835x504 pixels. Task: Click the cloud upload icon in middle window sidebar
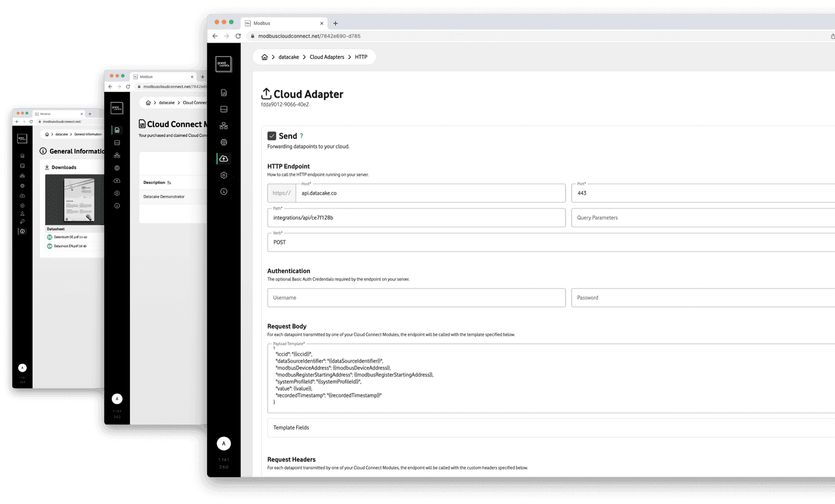pos(117,181)
